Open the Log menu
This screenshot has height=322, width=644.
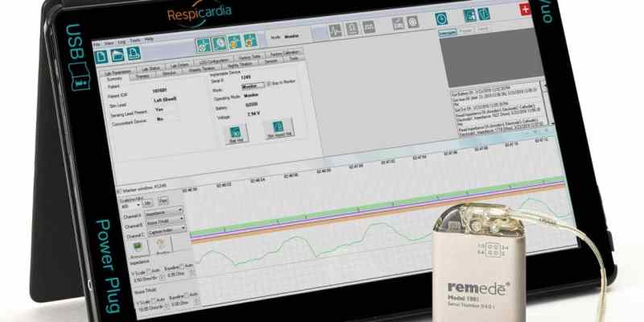click(122, 42)
